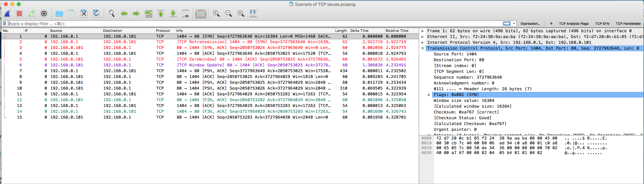Close the current capture file
The width and height of the screenshot is (644, 184).
[84, 14]
